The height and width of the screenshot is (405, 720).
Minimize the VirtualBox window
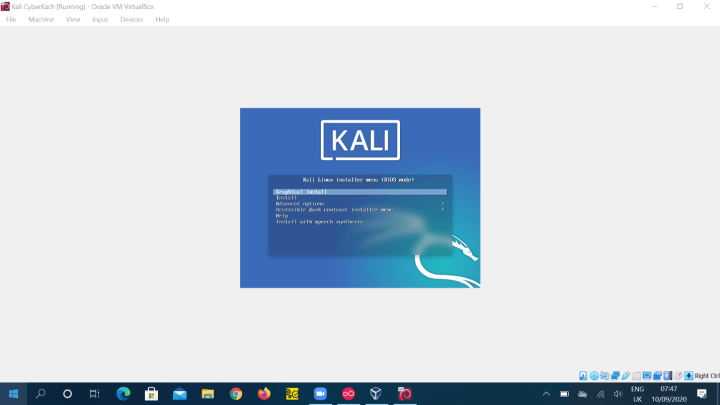(x=654, y=6)
